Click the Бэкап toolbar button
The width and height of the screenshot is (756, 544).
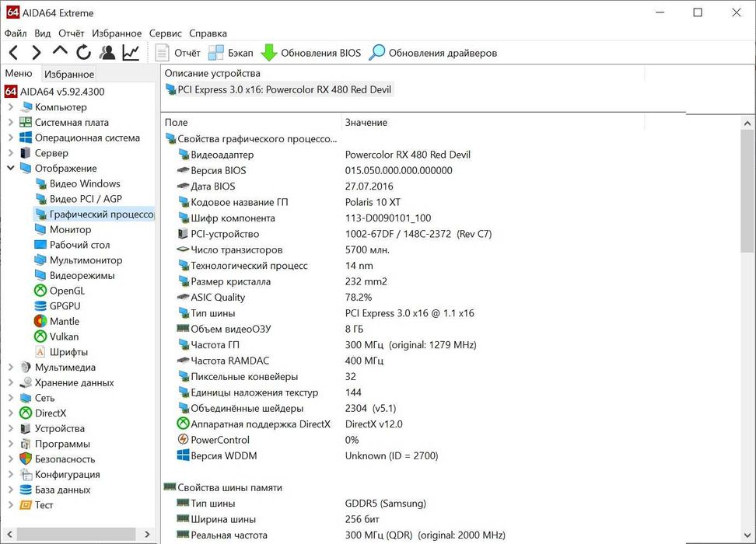coord(231,53)
